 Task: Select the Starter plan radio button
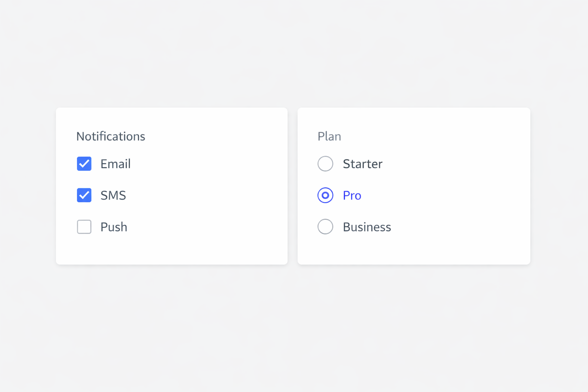325,164
